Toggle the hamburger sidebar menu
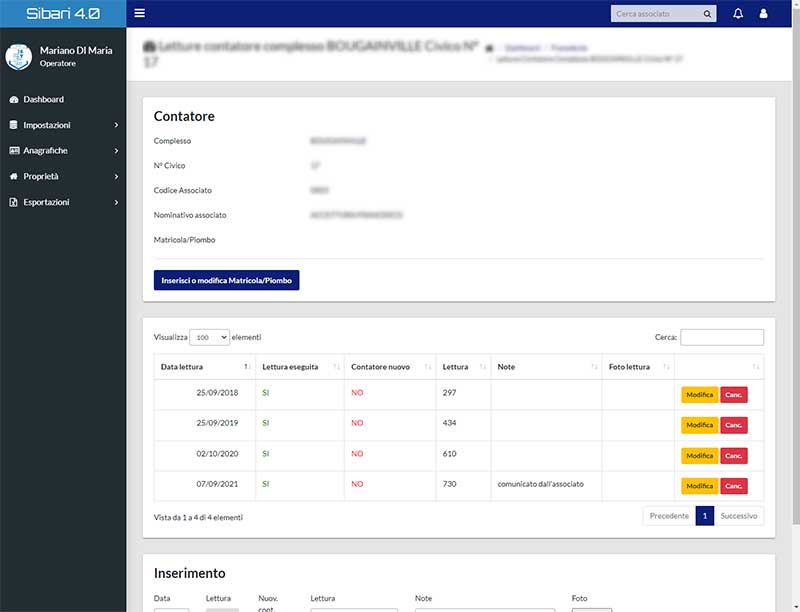The height and width of the screenshot is (612, 800). tap(139, 13)
